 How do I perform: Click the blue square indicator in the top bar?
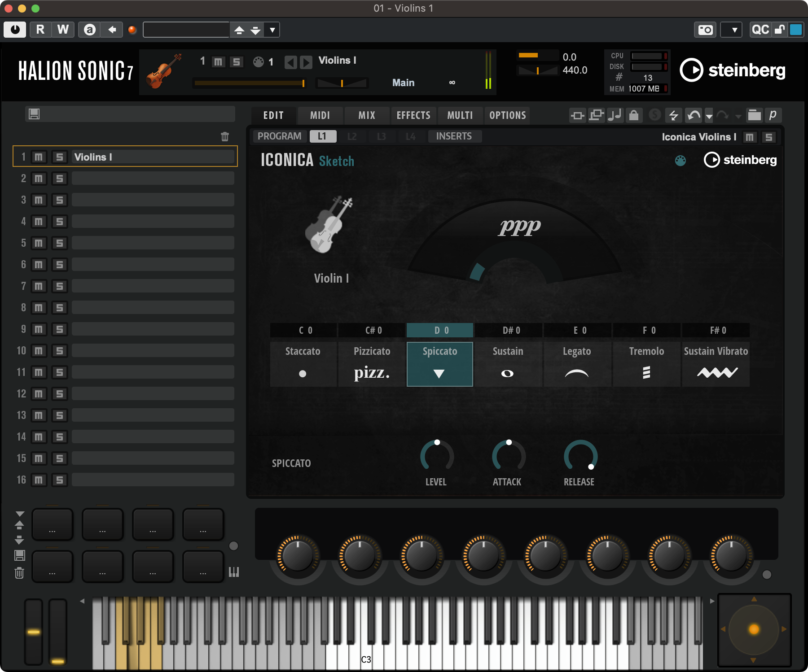tap(796, 30)
